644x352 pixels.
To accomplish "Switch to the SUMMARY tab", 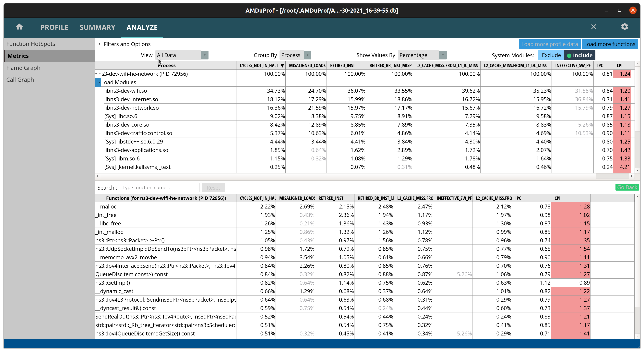I will coord(97,27).
